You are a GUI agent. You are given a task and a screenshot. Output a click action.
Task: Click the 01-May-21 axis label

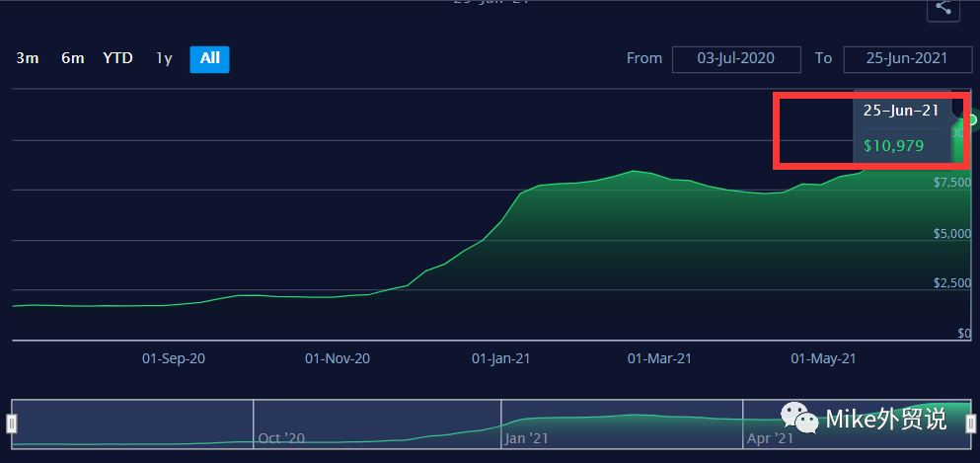(824, 359)
